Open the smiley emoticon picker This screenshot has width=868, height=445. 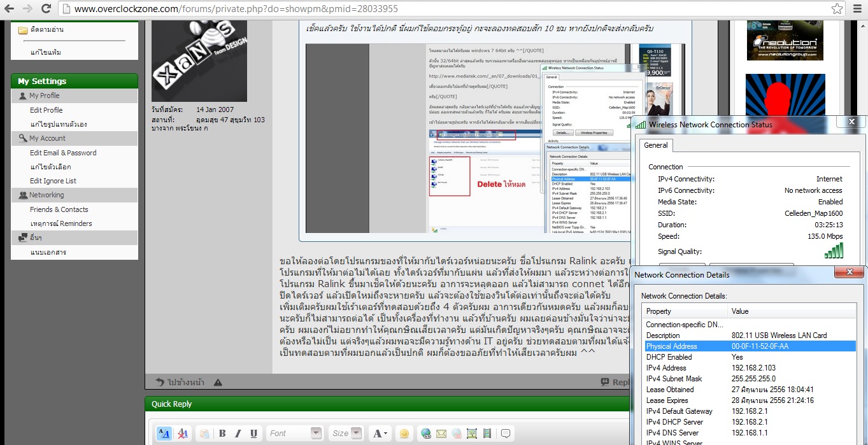pyautogui.click(x=404, y=434)
